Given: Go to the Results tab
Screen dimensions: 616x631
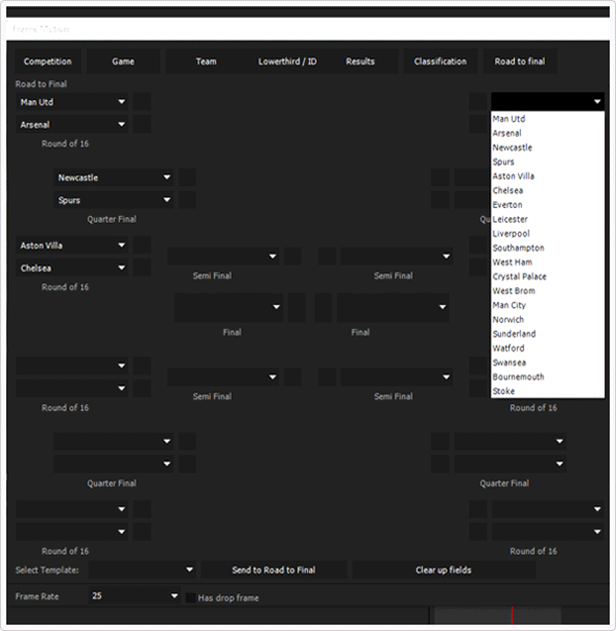Looking at the screenshot, I should coord(360,61).
